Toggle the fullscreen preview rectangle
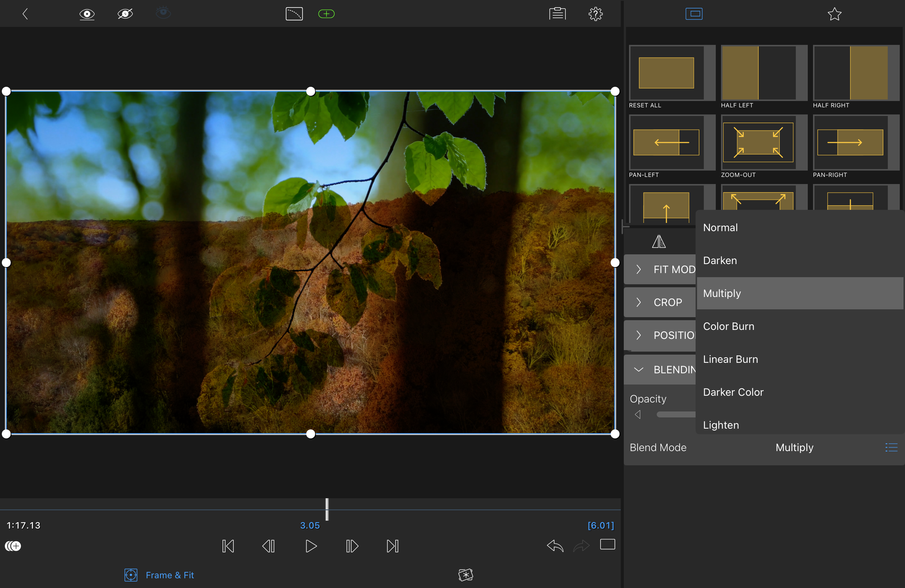905x588 pixels. (607, 544)
